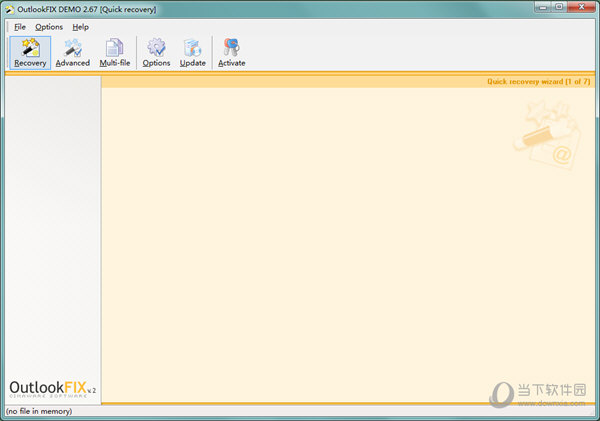Open the Options menu in menu bar
The height and width of the screenshot is (421, 600).
click(49, 27)
